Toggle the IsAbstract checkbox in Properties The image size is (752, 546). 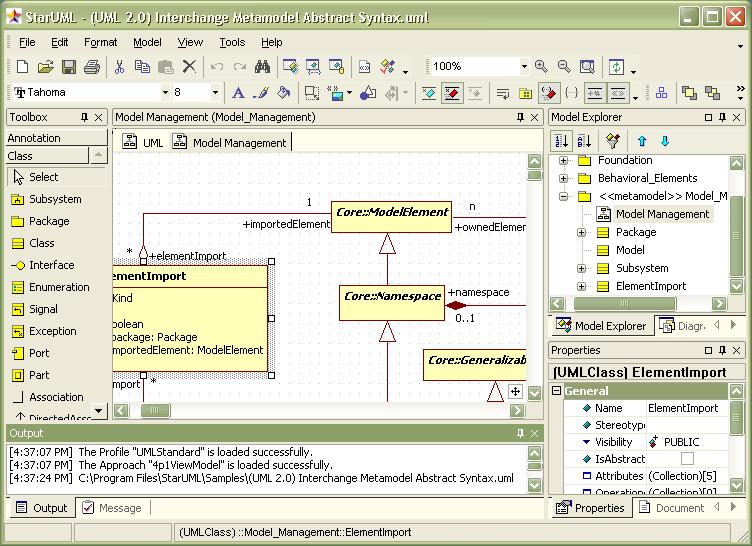tap(687, 459)
